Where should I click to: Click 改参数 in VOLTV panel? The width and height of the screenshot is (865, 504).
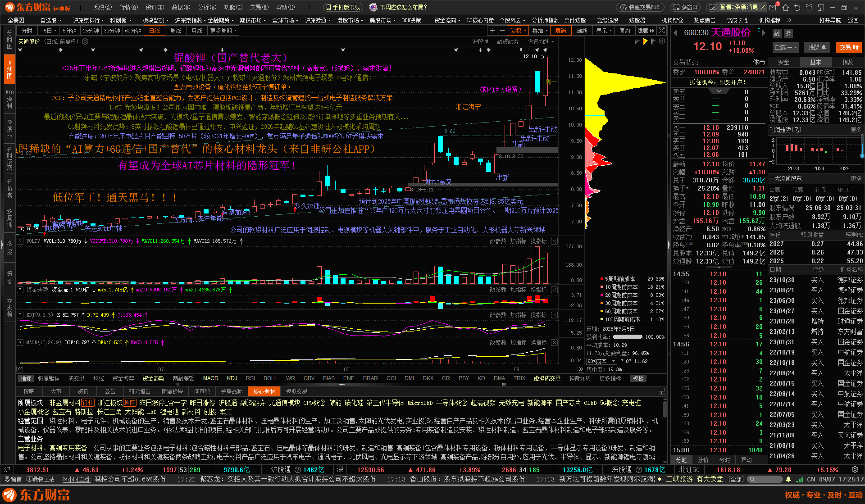[x=498, y=241]
